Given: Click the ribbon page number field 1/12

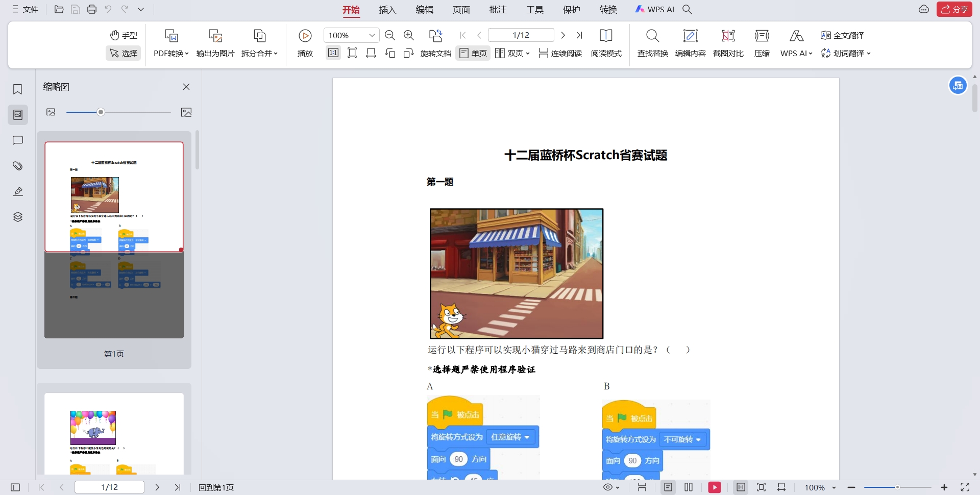Looking at the screenshot, I should pyautogui.click(x=521, y=35).
